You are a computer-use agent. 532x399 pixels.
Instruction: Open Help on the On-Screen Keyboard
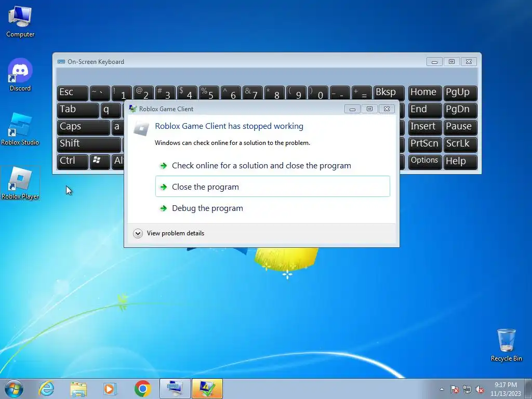point(460,162)
